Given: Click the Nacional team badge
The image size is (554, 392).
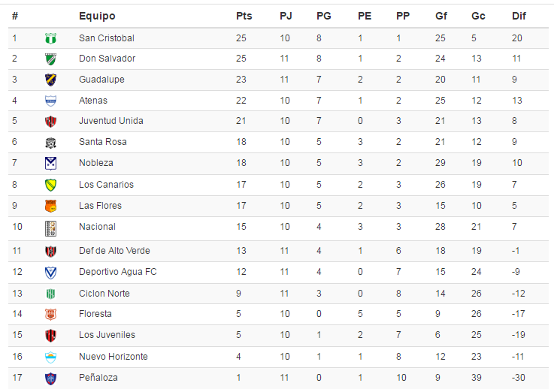Looking at the screenshot, I should [x=51, y=228].
